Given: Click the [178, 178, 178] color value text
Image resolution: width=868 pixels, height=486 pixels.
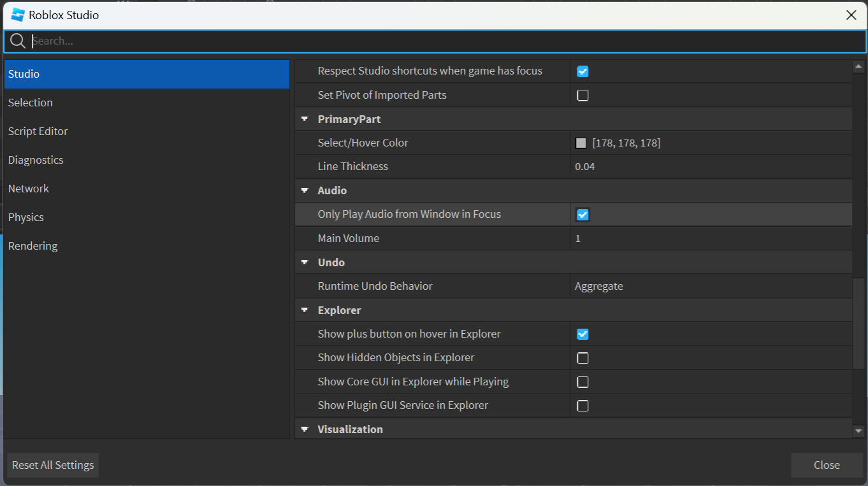Looking at the screenshot, I should click(x=626, y=143).
